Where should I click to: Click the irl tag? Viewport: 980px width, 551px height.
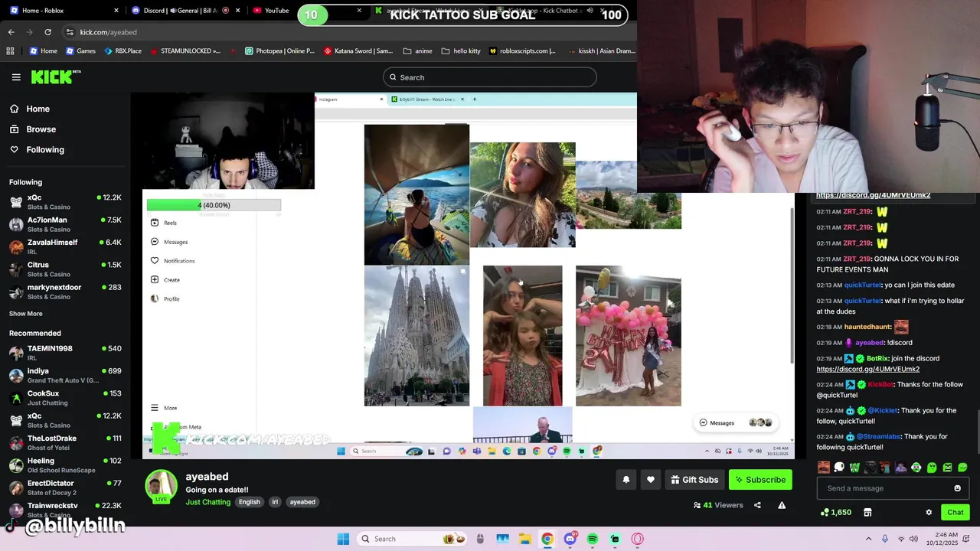tap(275, 502)
